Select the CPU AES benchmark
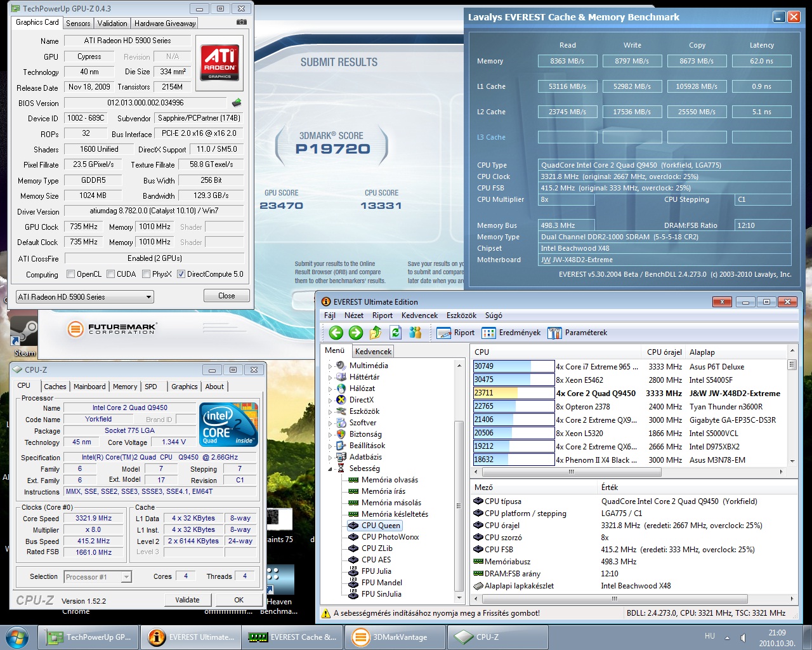The height and width of the screenshot is (650, 812). point(376,560)
